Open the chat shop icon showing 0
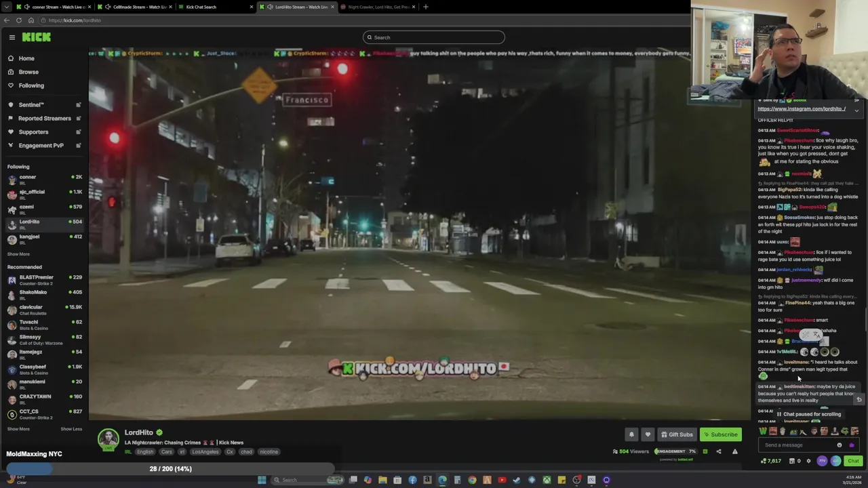Viewport: 868px width, 488px height. 795,461
